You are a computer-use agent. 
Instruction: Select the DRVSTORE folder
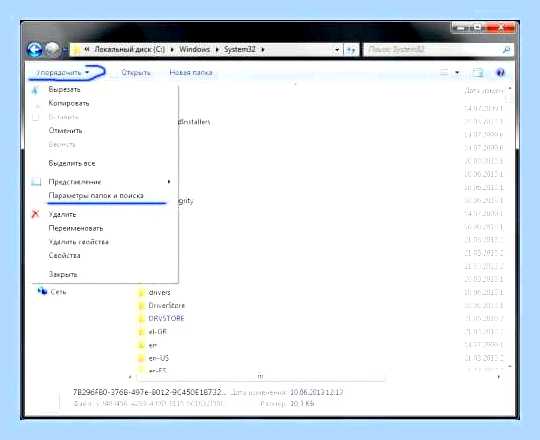pyautogui.click(x=166, y=318)
